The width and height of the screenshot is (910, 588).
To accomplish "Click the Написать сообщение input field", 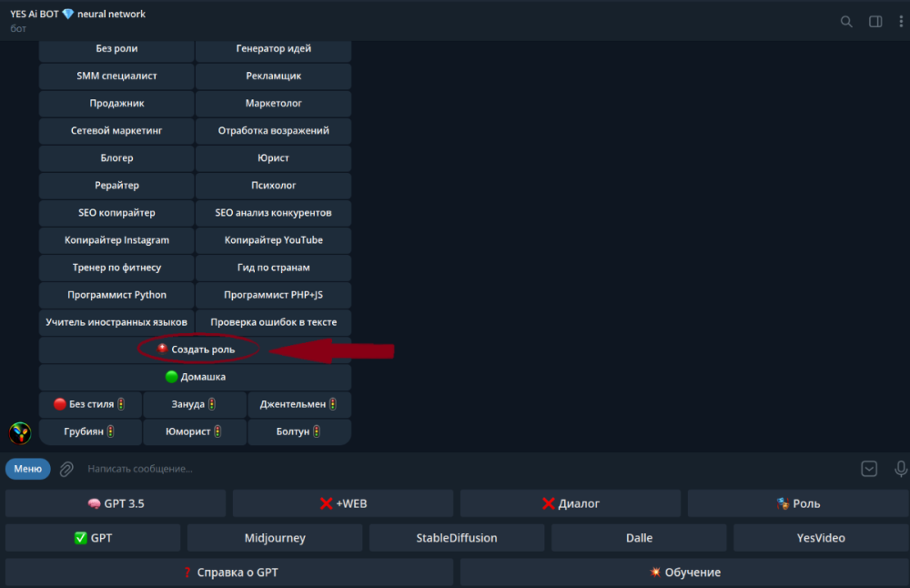I will click(x=455, y=469).
